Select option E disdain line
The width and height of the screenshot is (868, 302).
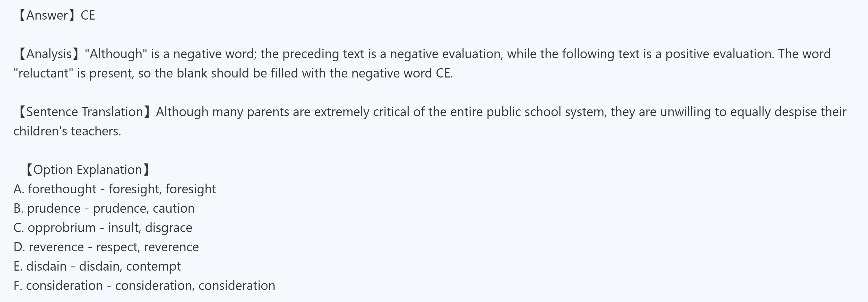97,266
